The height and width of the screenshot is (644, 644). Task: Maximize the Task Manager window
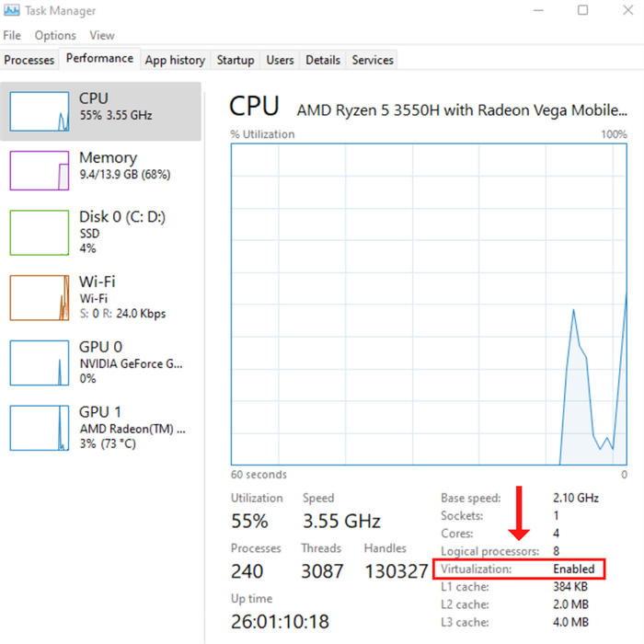[582, 10]
